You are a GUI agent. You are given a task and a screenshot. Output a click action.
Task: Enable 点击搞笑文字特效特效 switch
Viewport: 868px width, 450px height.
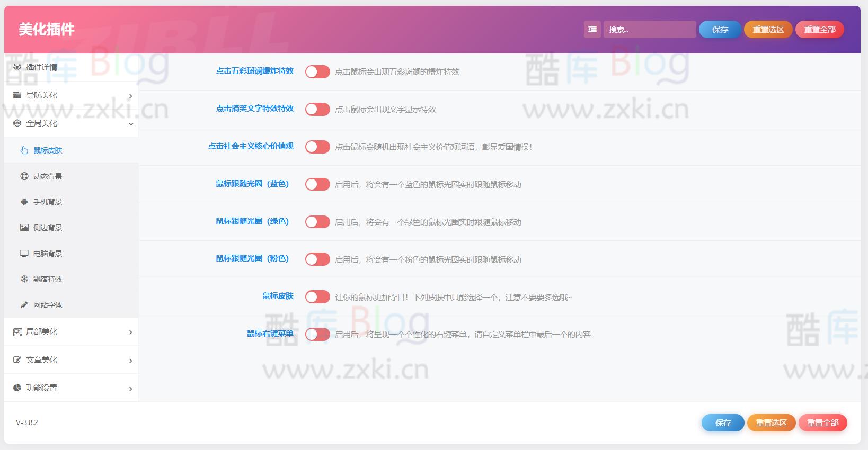317,109
